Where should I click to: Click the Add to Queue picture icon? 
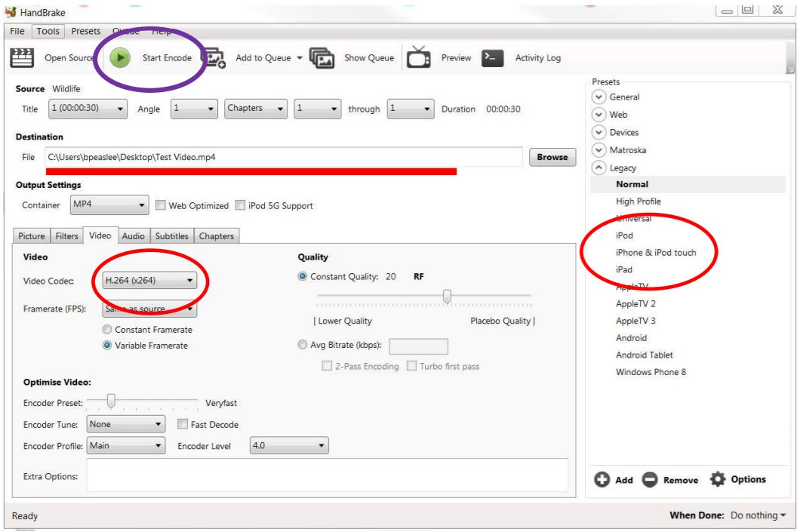point(214,57)
